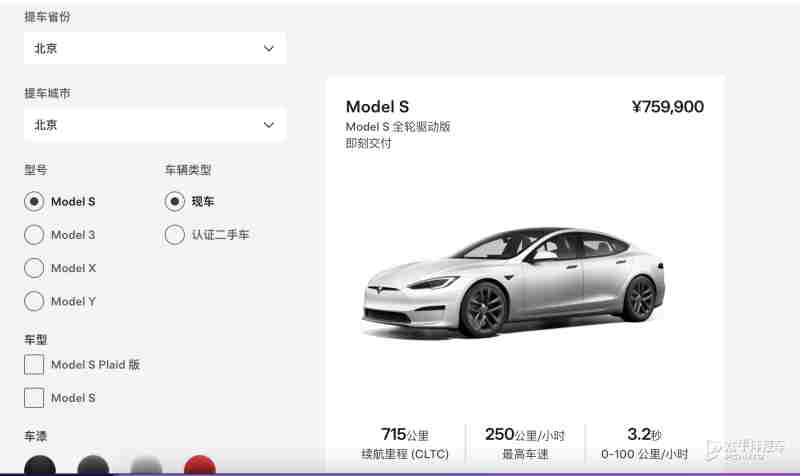Choose the red paint color swatch
800x476 pixels.
pos(199,465)
